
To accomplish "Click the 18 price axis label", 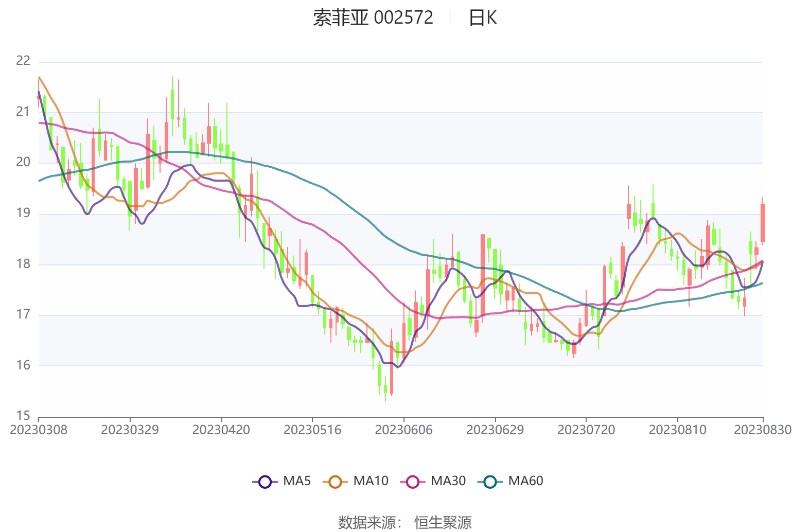I will (x=23, y=264).
